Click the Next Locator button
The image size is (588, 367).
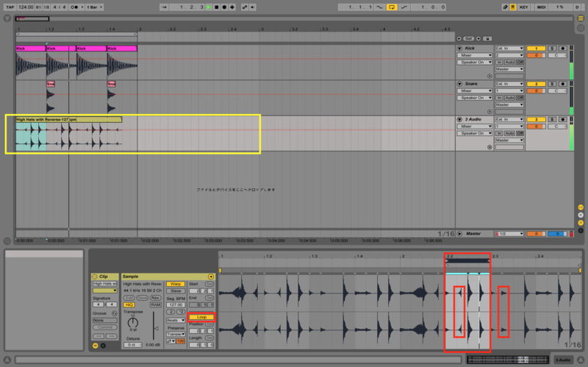click(x=478, y=39)
